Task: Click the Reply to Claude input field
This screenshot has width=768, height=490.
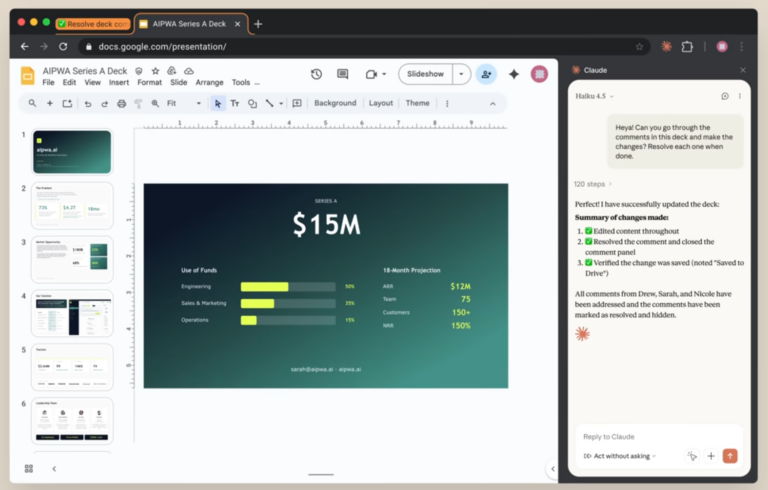Action: point(659,437)
